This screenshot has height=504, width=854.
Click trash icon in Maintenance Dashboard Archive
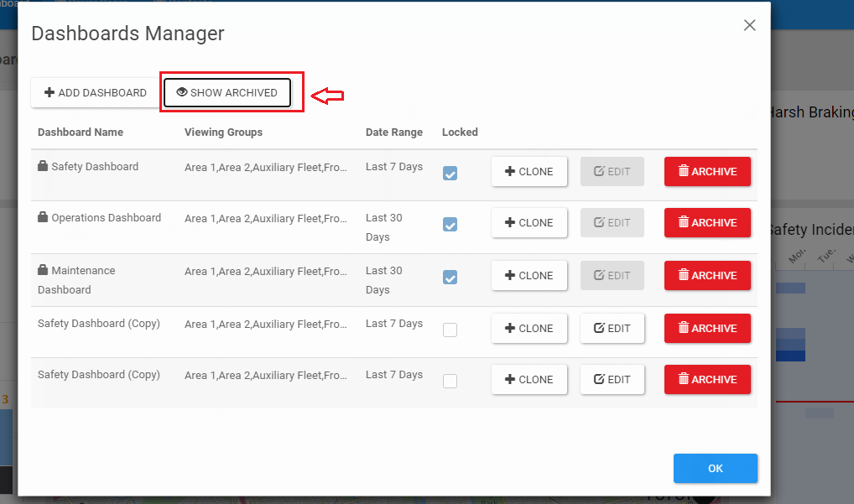(683, 275)
